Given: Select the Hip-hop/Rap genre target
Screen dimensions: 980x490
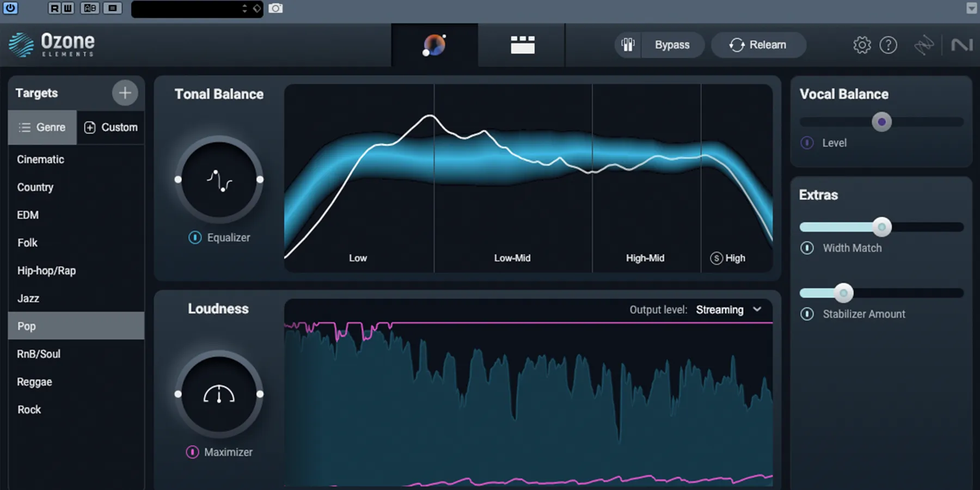Looking at the screenshot, I should pyautogui.click(x=46, y=271).
